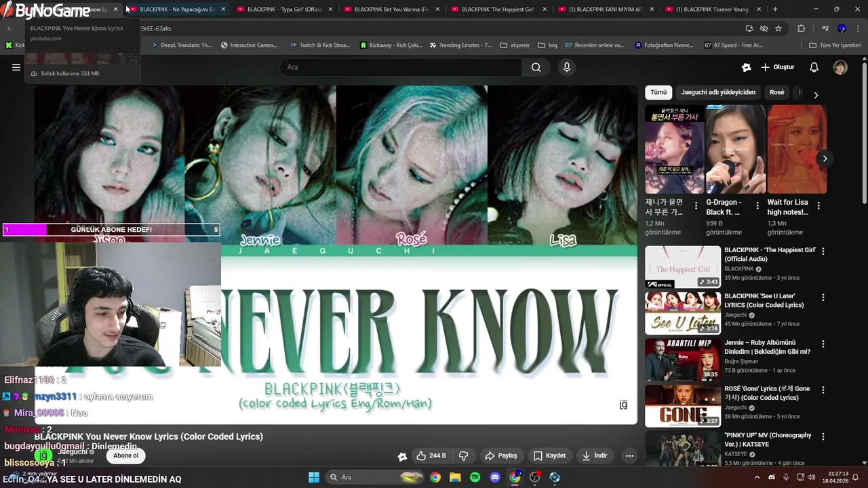
Task: Download video with the İndir button
Action: coord(595,455)
